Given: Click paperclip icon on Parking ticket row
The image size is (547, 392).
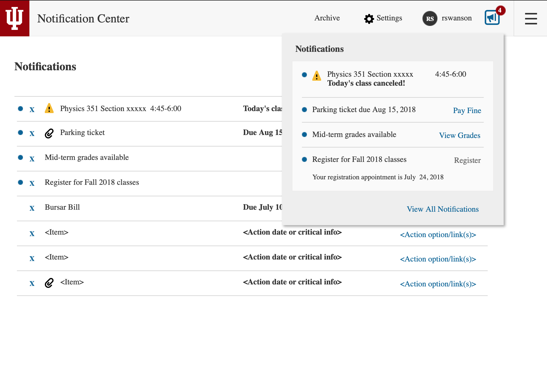Looking at the screenshot, I should click(49, 133).
